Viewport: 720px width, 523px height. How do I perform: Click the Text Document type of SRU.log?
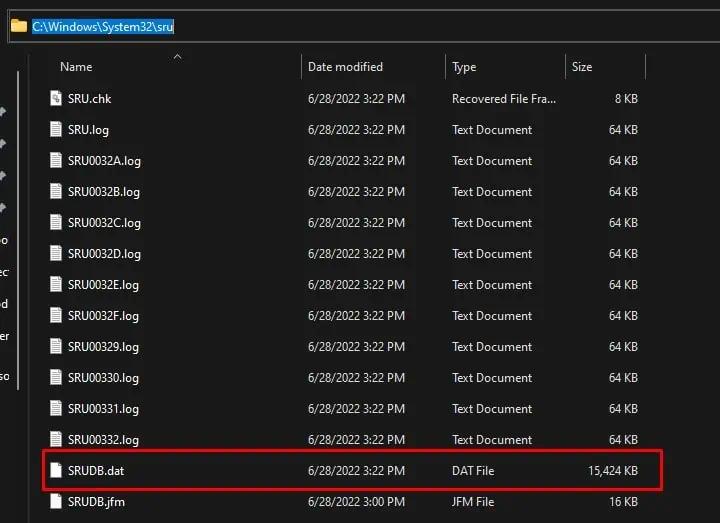[x=492, y=130]
